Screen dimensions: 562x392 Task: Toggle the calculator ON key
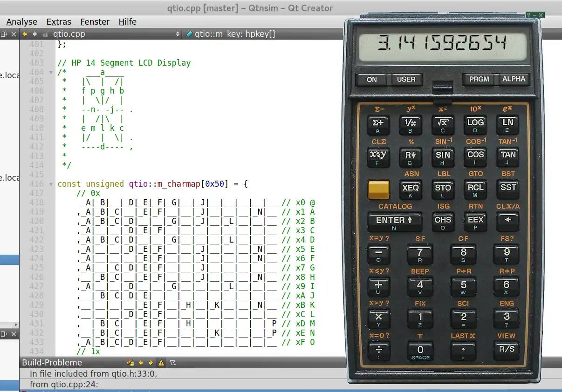pos(372,80)
